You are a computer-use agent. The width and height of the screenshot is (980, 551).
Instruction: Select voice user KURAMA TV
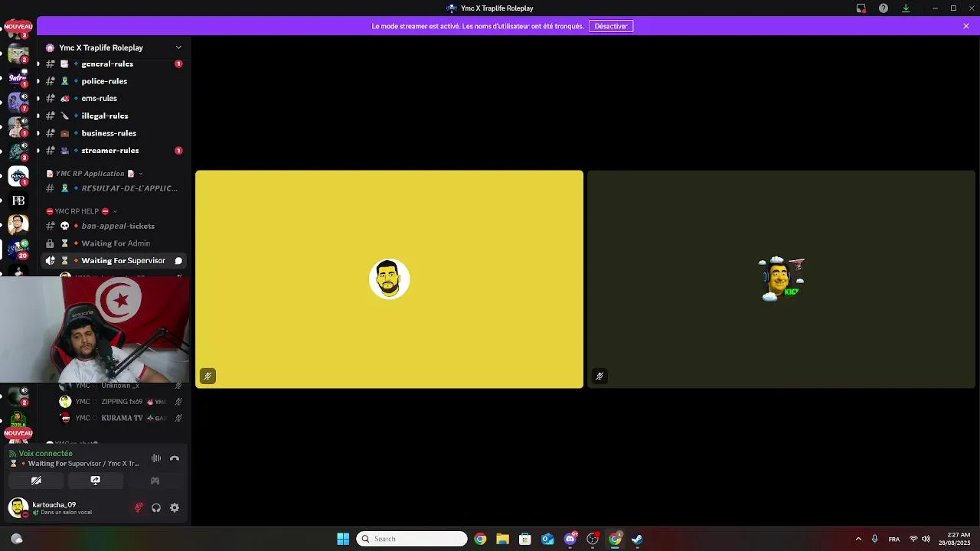pyautogui.click(x=121, y=418)
